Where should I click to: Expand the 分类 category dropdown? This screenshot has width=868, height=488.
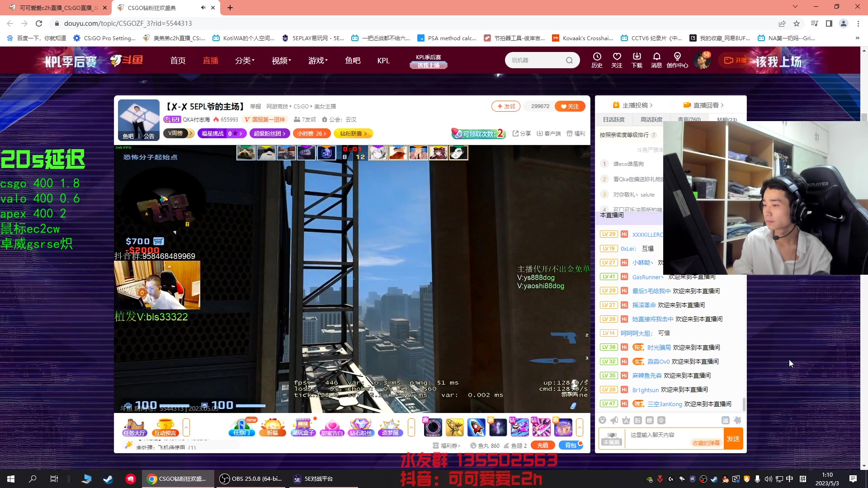coord(244,60)
